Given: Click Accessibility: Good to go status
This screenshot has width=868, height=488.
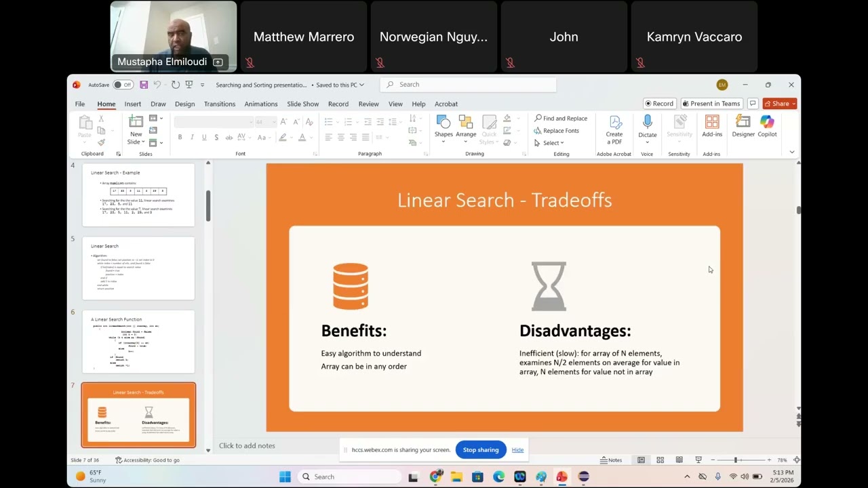Looking at the screenshot, I should coord(148,460).
